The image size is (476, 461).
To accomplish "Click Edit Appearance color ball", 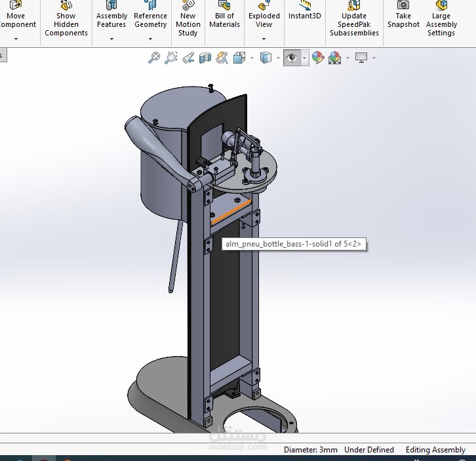I will (318, 58).
